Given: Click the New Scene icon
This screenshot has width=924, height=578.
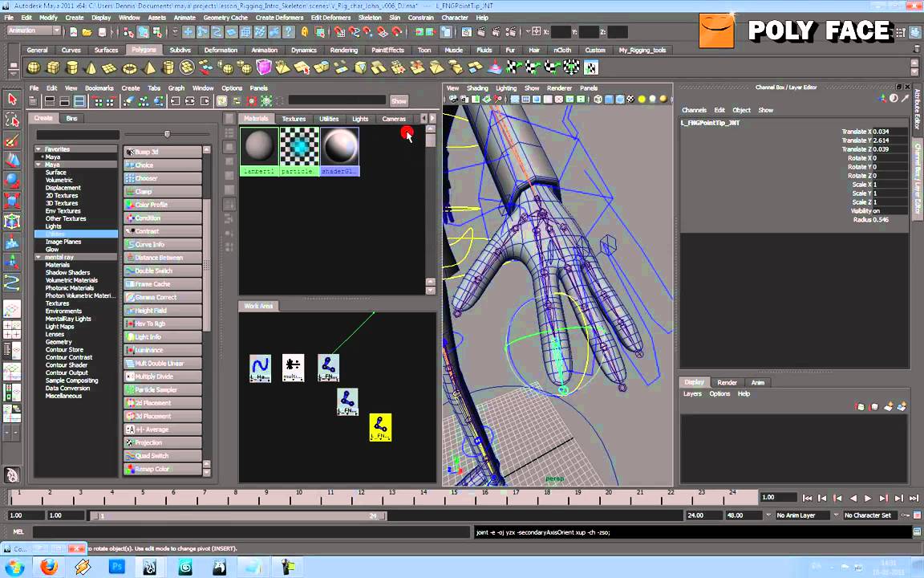Looking at the screenshot, I should (74, 32).
